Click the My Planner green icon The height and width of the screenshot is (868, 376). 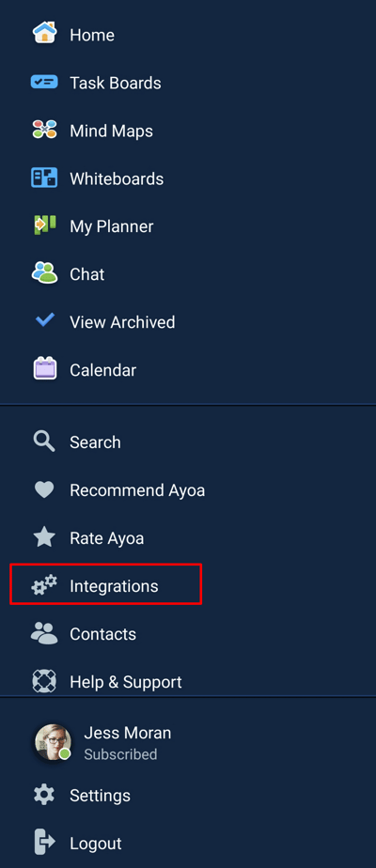pos(44,225)
